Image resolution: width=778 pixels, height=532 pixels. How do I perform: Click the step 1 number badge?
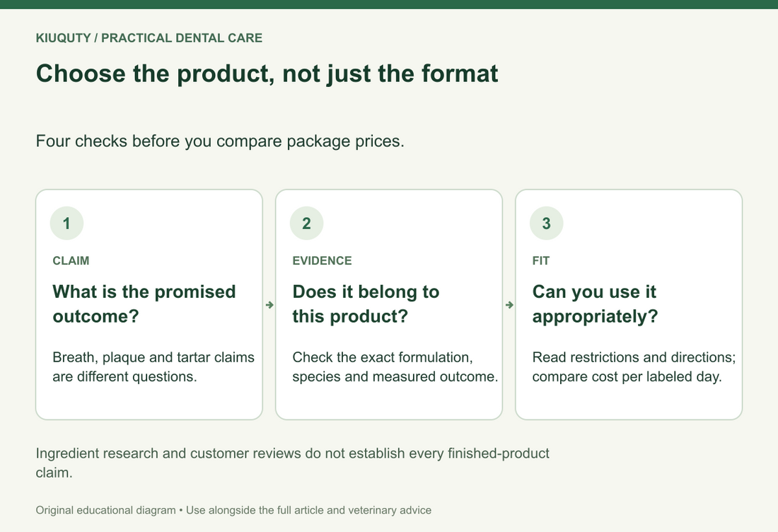tap(66, 224)
